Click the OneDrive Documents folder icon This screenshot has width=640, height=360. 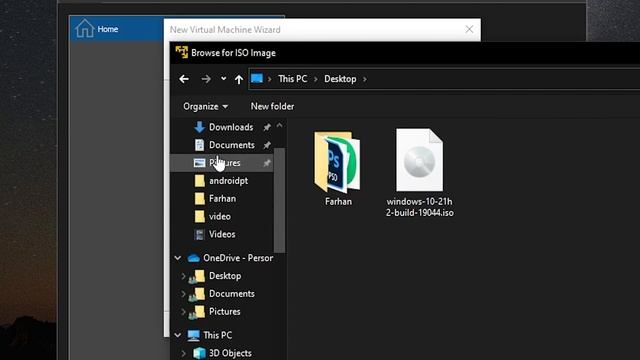point(198,295)
